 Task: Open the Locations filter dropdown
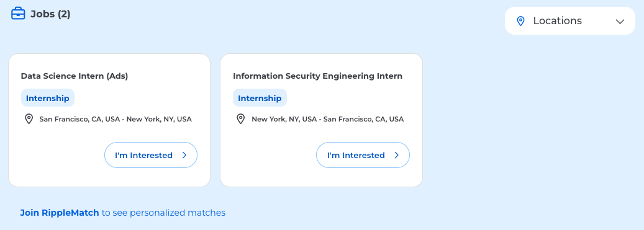[569, 21]
